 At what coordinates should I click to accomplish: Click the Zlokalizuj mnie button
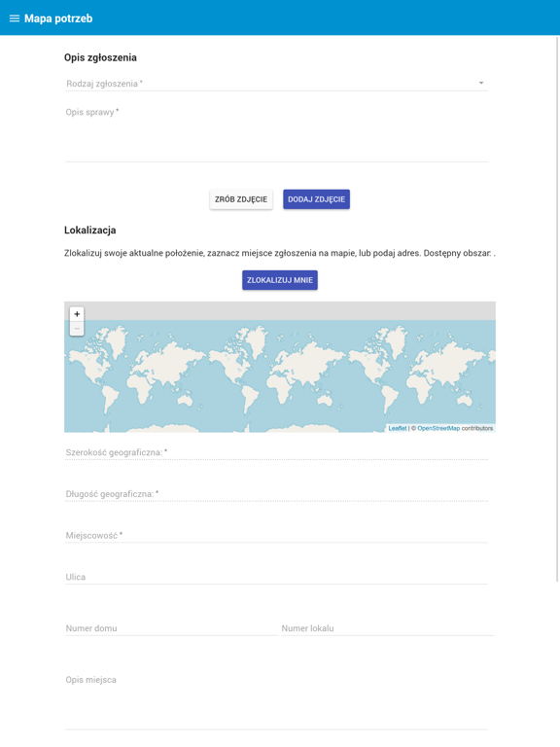pyautogui.click(x=280, y=280)
